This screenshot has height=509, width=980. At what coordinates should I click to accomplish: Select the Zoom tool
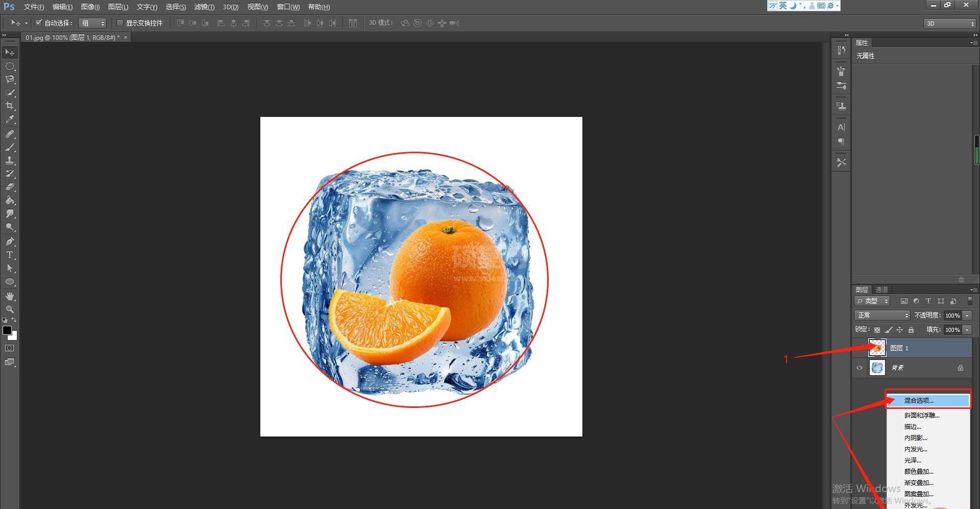[x=10, y=309]
